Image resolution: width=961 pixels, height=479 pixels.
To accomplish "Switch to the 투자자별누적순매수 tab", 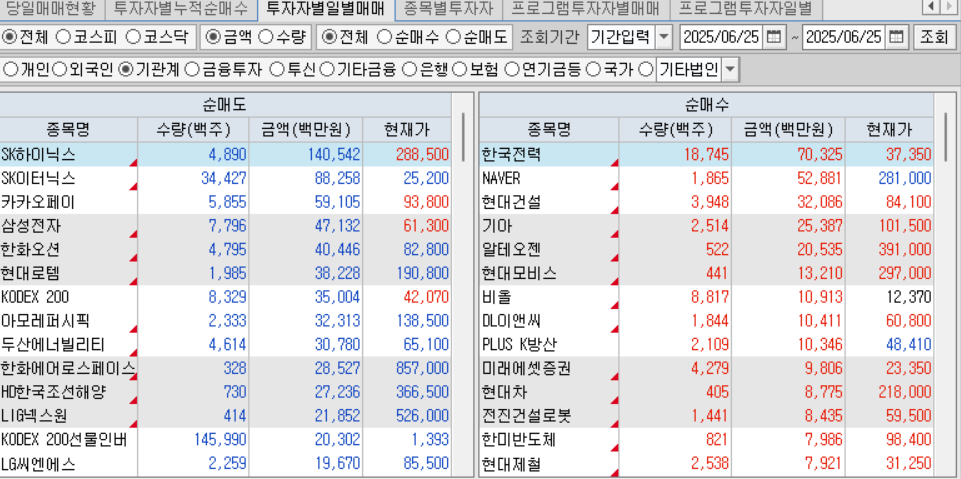I will (181, 8).
